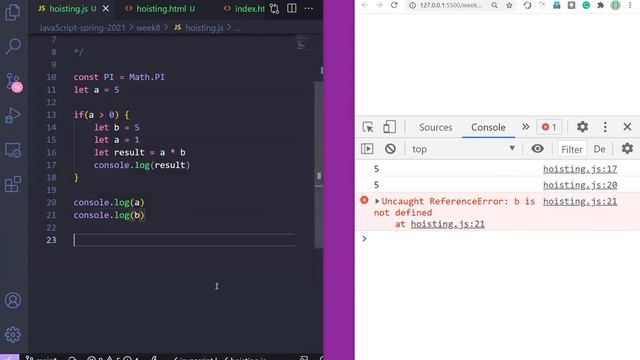Open the log levels dropdown in the console
640x360 pixels.
click(600, 149)
